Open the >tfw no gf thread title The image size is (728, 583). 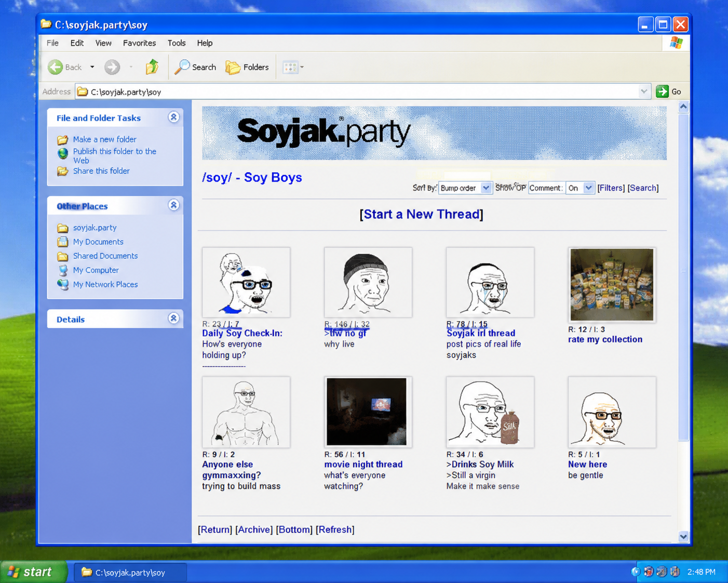click(x=345, y=333)
